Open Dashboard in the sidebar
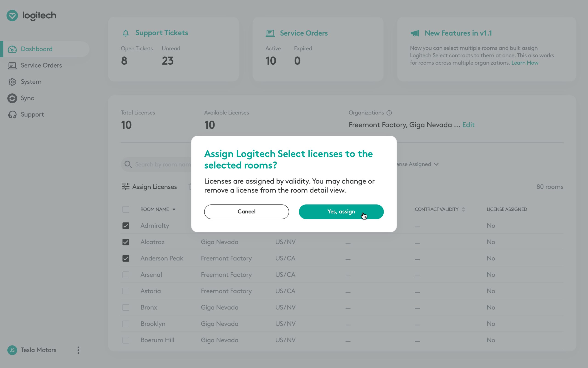 (x=45, y=49)
